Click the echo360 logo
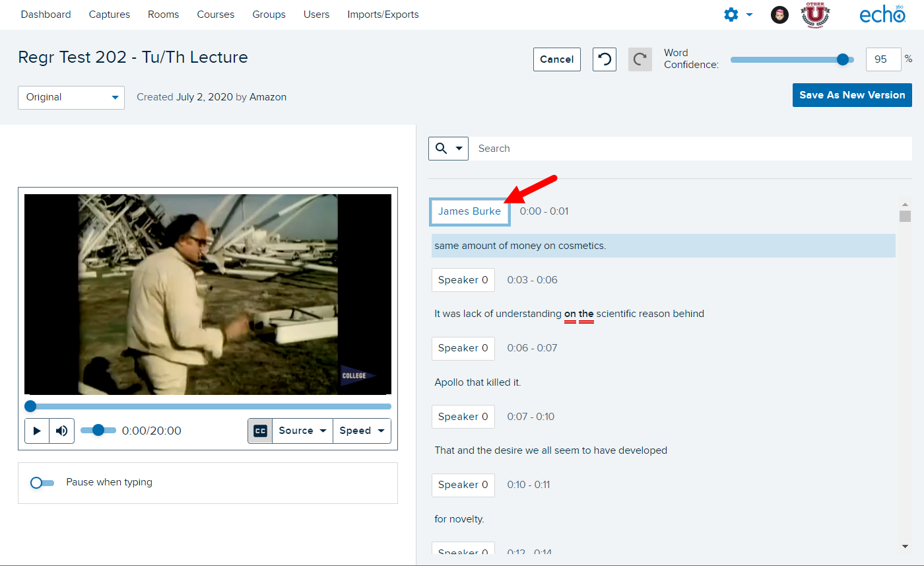The width and height of the screenshot is (924, 566). click(881, 15)
